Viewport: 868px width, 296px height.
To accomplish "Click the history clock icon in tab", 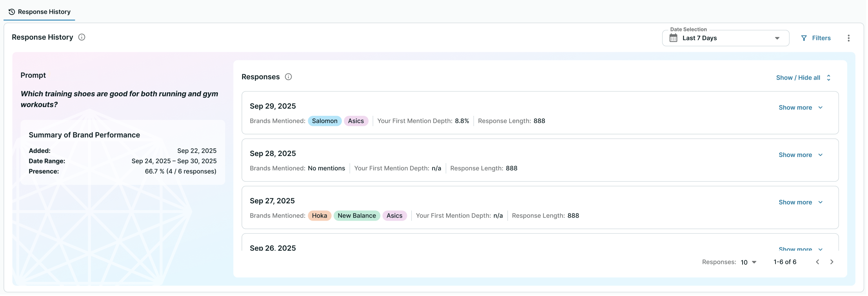I will (12, 12).
